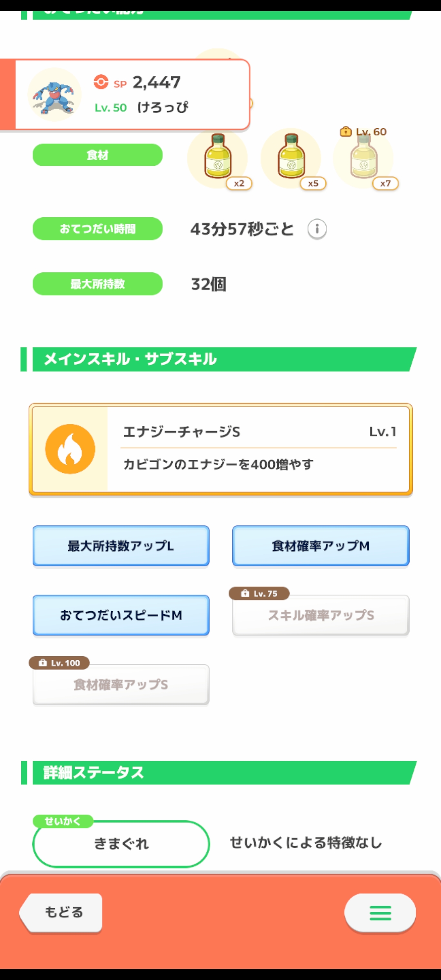Tap the Lv. 75 lock badge
This screenshot has width=441, height=980.
pos(259,593)
